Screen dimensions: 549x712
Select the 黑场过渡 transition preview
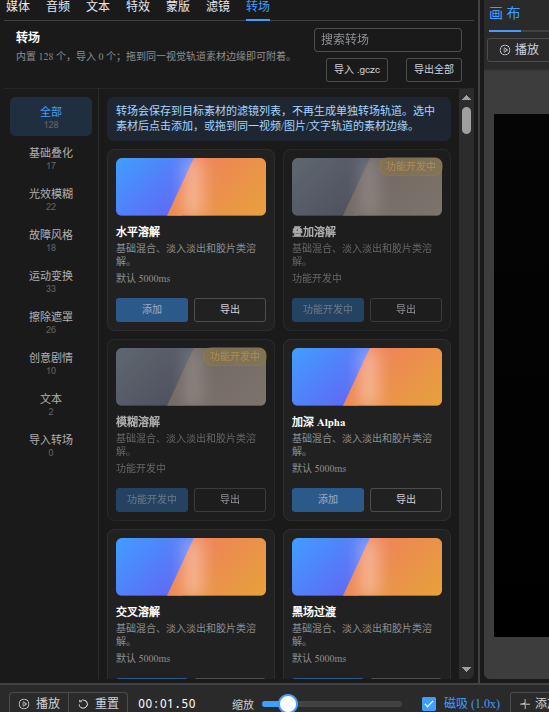click(366, 567)
